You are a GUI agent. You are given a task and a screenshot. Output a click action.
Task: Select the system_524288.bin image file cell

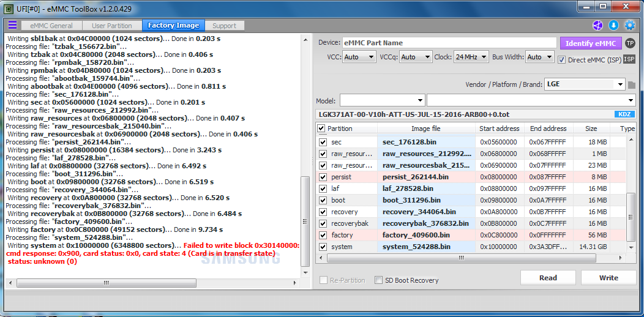click(426, 247)
